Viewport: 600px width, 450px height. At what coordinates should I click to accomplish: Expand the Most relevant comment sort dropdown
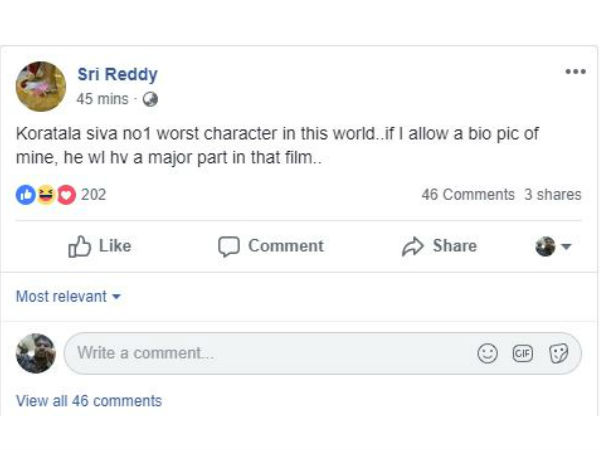(68, 297)
